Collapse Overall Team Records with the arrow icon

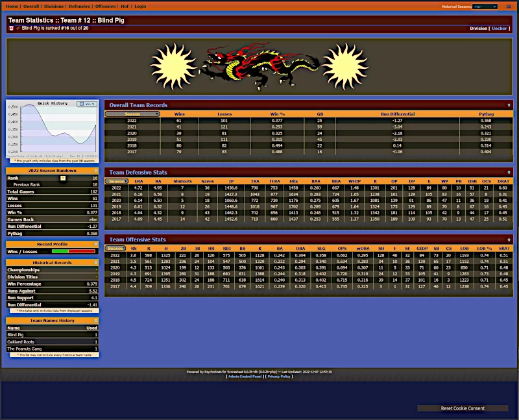point(509,105)
